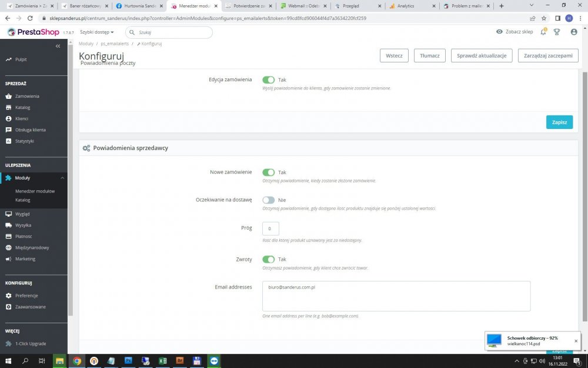
Task: Click the Szukaj search box
Action: 169,32
